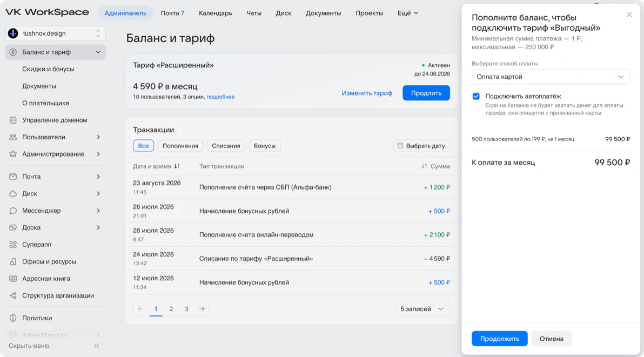Open Проекты in top navigation

369,13
